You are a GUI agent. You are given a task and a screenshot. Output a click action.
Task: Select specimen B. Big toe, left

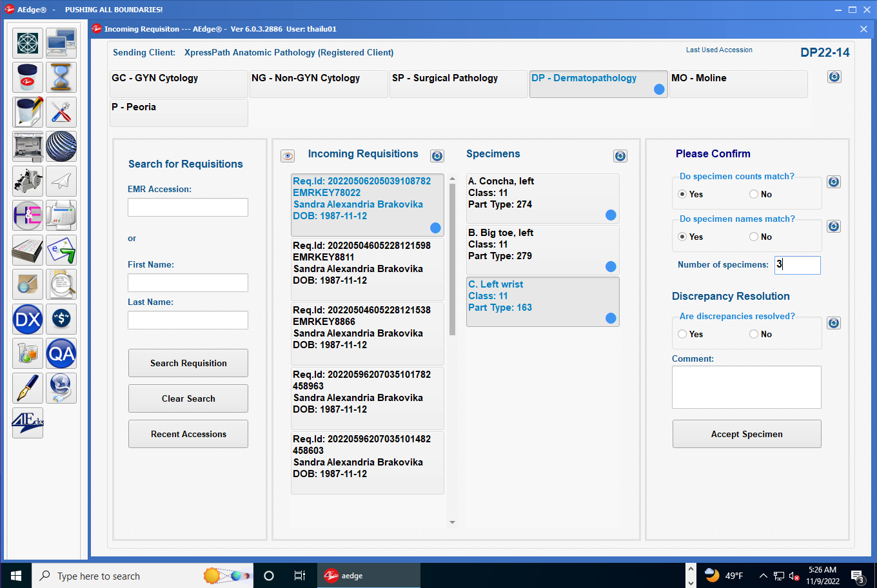(x=543, y=250)
